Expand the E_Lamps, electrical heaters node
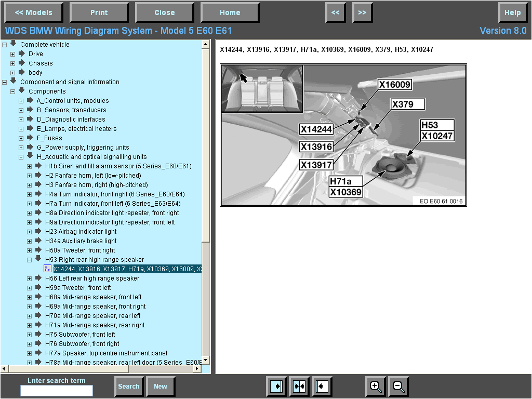Viewport: 532px width, 399px height. (21, 129)
